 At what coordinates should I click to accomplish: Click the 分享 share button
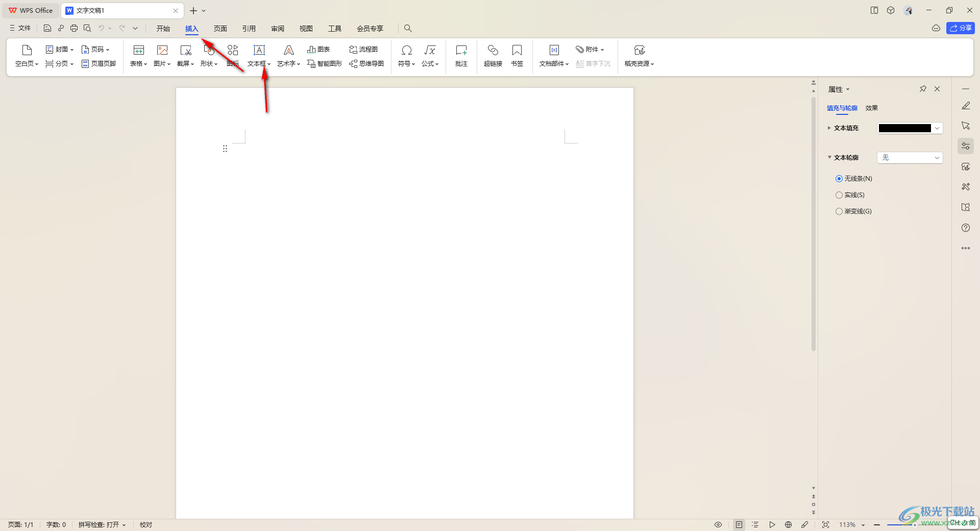pyautogui.click(x=961, y=28)
